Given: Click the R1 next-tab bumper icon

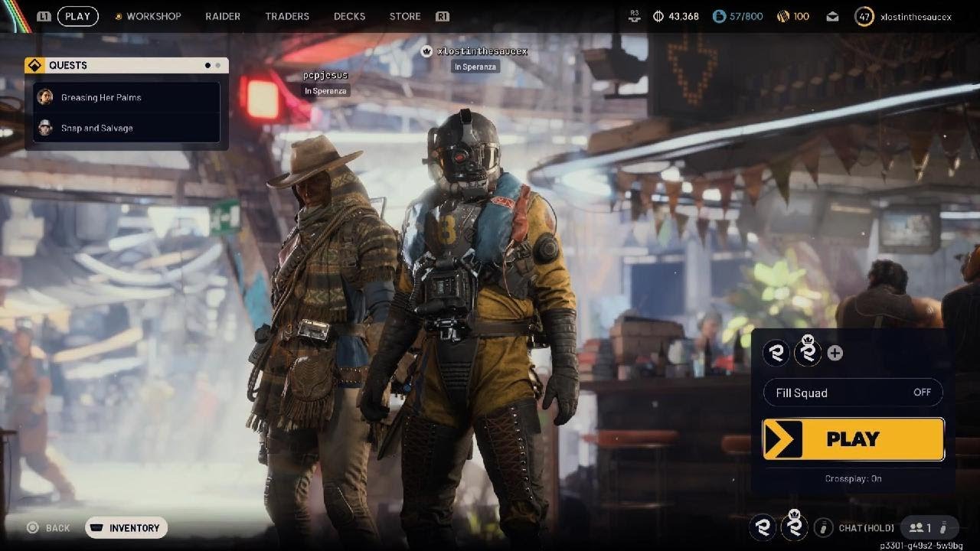Looking at the screenshot, I should pos(442,16).
